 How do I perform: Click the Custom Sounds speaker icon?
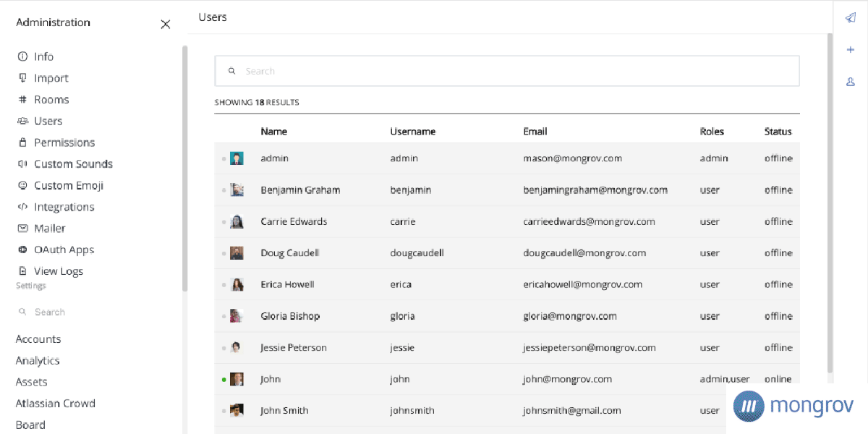pos(22,164)
